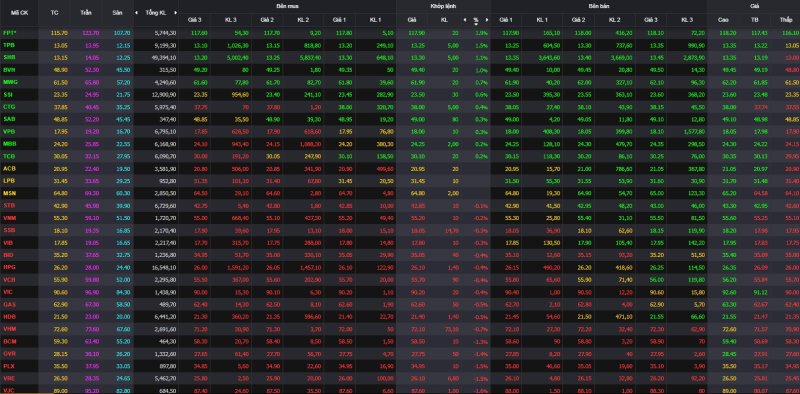The height and width of the screenshot is (394, 800).
Task: Open VNM stock ticker
Action: [9, 217]
